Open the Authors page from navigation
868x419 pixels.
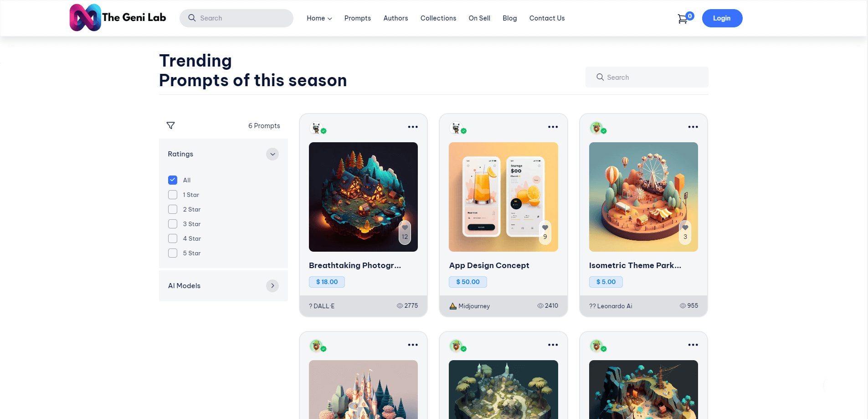tap(395, 18)
